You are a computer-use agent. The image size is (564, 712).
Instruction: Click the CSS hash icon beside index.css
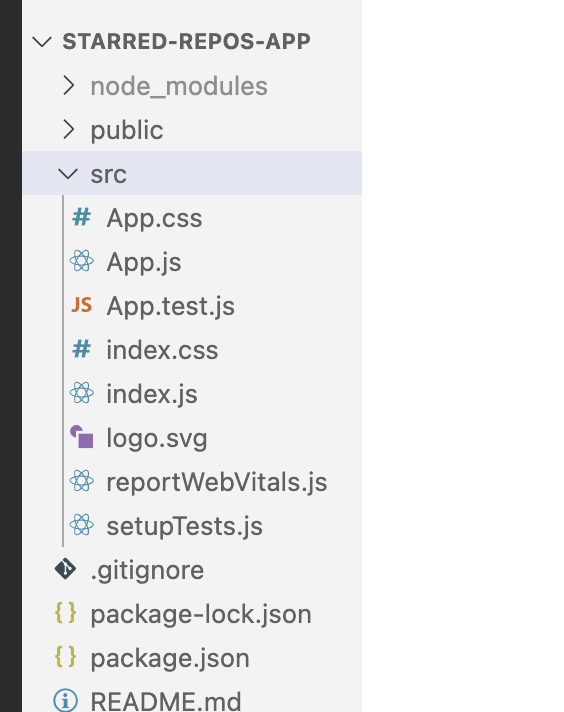click(x=82, y=349)
